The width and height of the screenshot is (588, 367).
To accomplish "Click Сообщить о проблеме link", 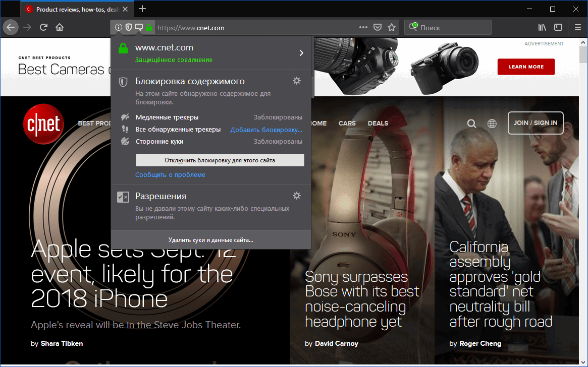I will tap(170, 174).
